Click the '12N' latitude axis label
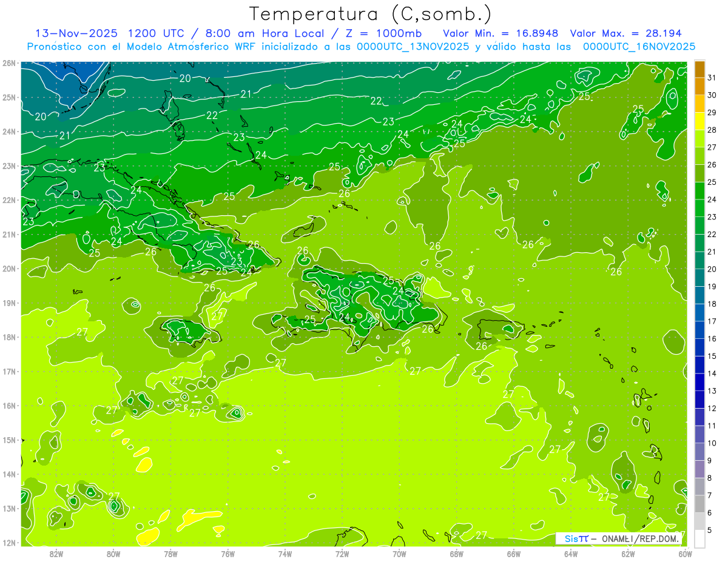728x562 pixels. pos(9,543)
